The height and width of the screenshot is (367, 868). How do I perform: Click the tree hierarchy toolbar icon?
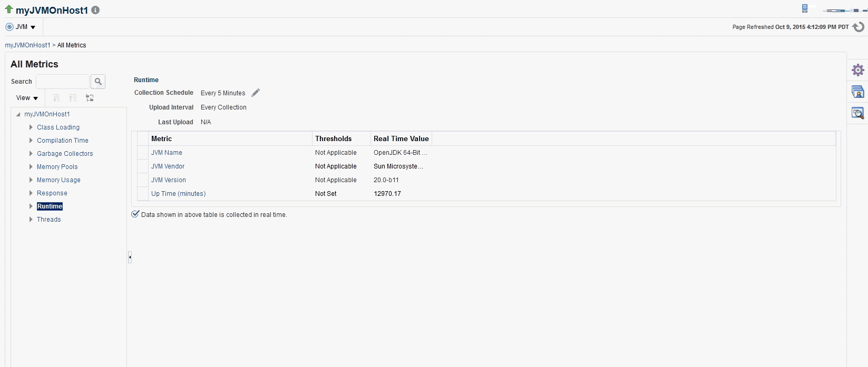(x=90, y=98)
